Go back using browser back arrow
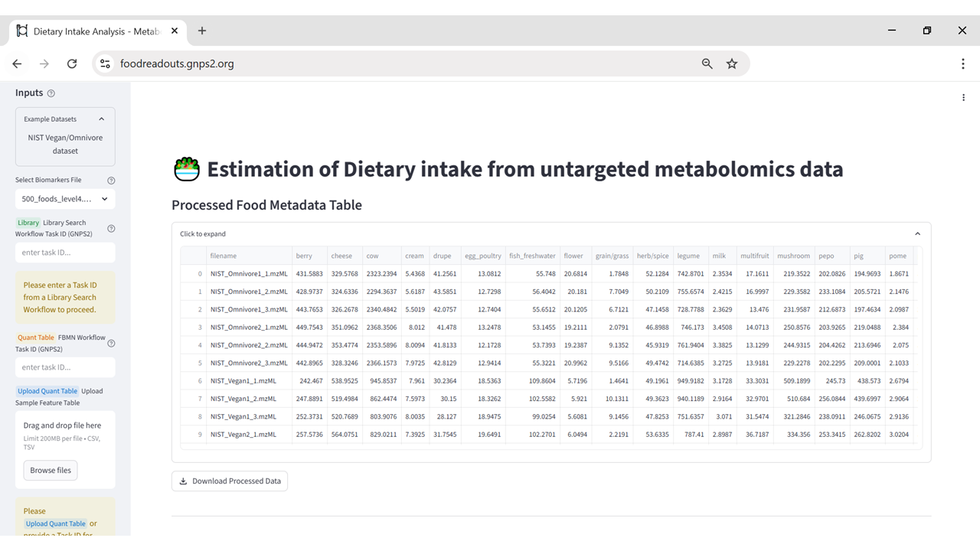Image resolution: width=980 pixels, height=551 pixels. [17, 64]
